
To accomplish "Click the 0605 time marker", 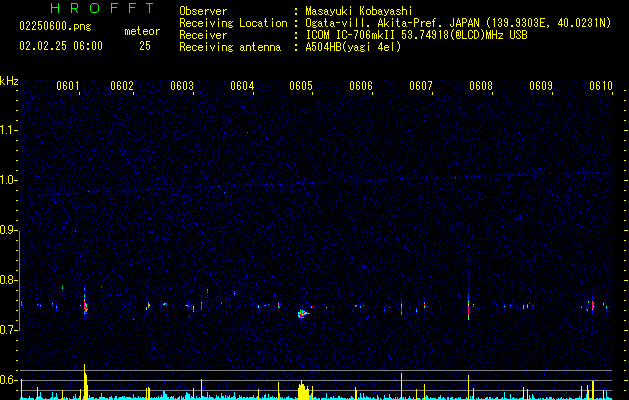I will pos(301,86).
